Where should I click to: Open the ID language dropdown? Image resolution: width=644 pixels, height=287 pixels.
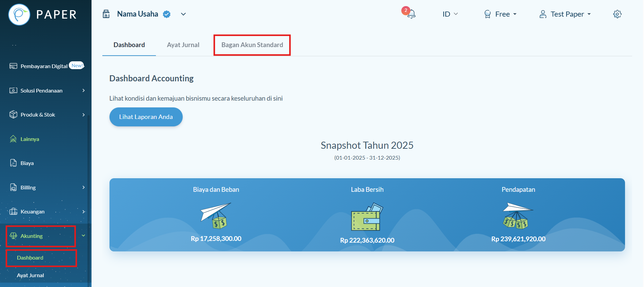pyautogui.click(x=450, y=14)
